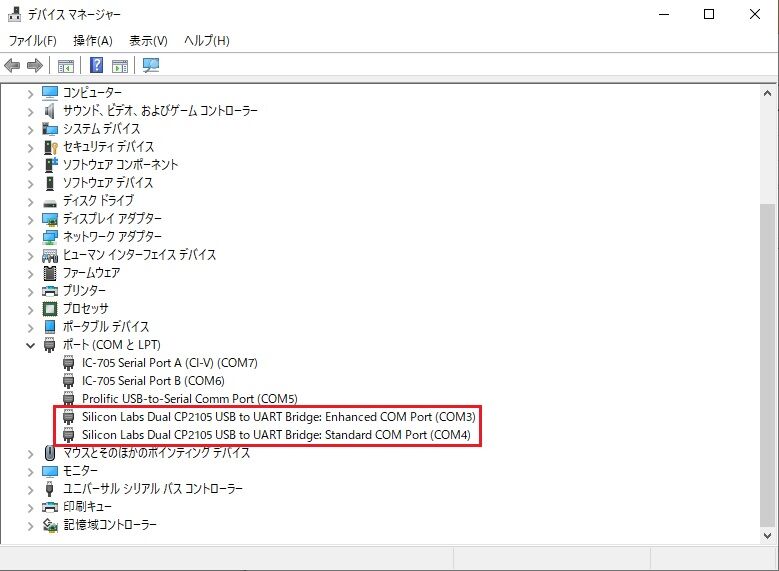Click the Forward arrow toolbar icon
Image resolution: width=779 pixels, height=571 pixels.
pyautogui.click(x=35, y=65)
